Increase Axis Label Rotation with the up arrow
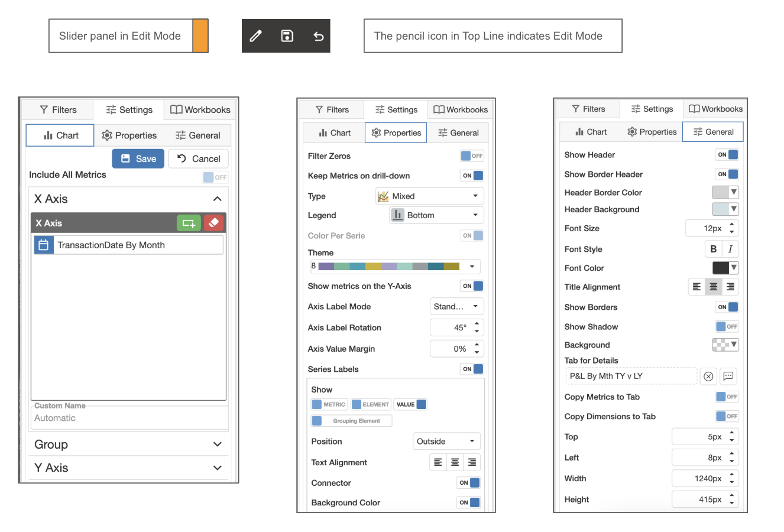This screenshot has height=532, width=784. [477, 324]
